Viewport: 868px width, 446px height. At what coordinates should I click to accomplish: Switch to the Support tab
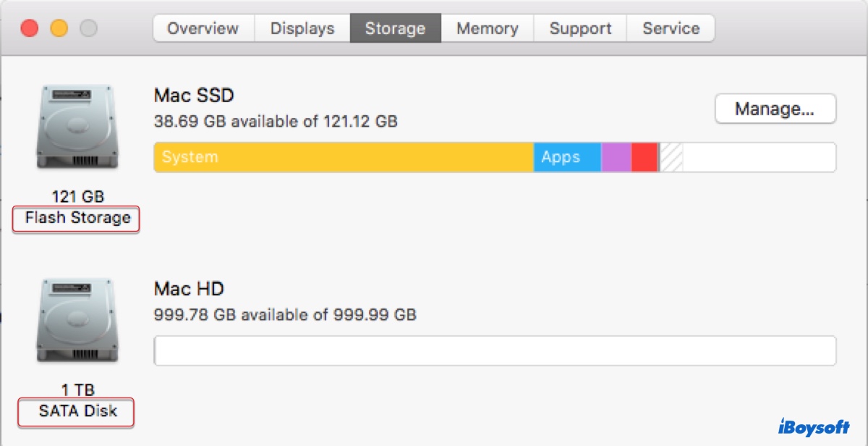[580, 28]
